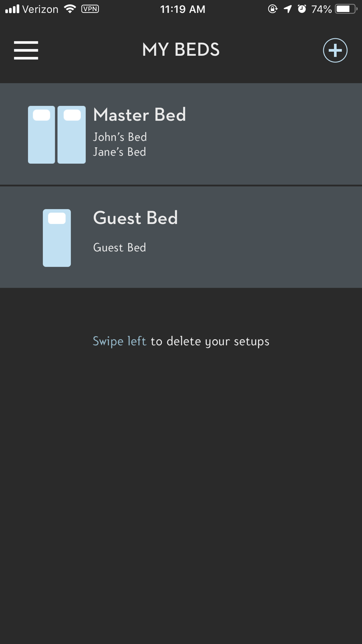This screenshot has height=644, width=362.
Task: Select the Master Bed left mattress icon
Action: click(x=42, y=135)
